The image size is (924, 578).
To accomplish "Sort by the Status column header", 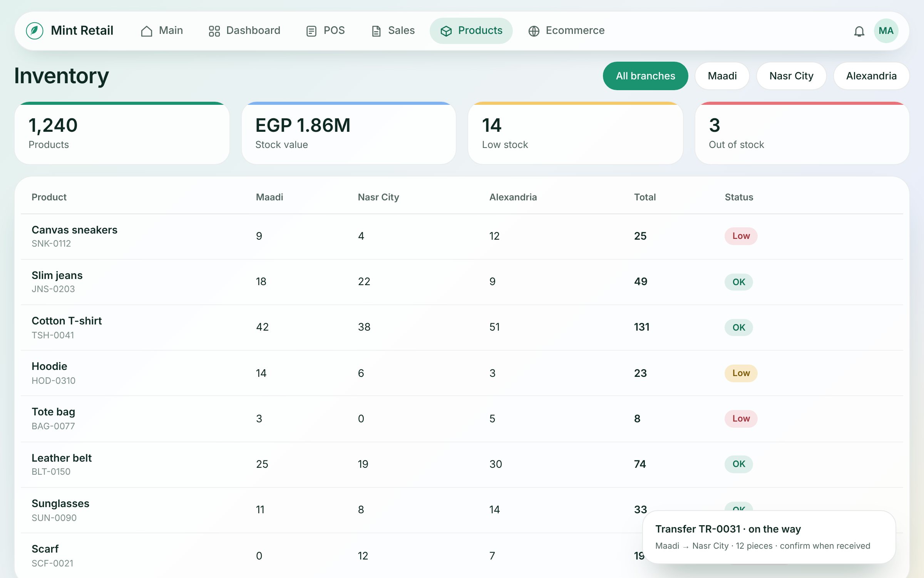I will point(739,197).
